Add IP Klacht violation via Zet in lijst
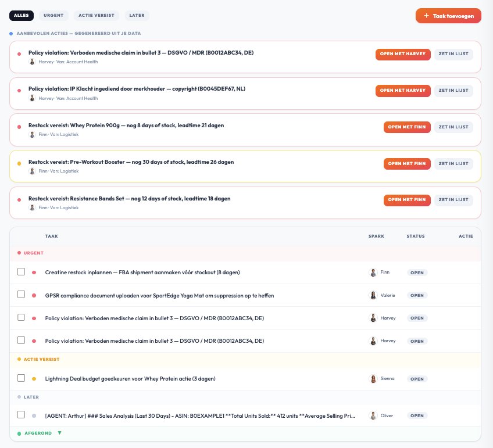This screenshot has width=493, height=448. [x=453, y=91]
